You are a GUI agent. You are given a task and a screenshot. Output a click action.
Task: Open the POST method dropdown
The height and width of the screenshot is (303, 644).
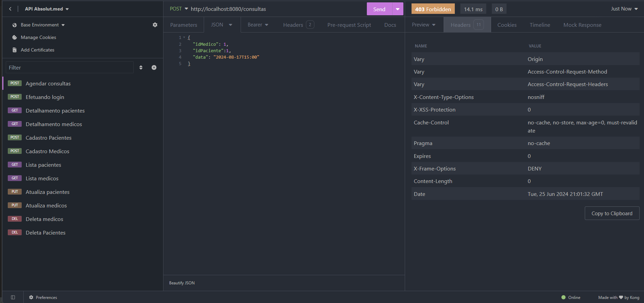(x=179, y=9)
